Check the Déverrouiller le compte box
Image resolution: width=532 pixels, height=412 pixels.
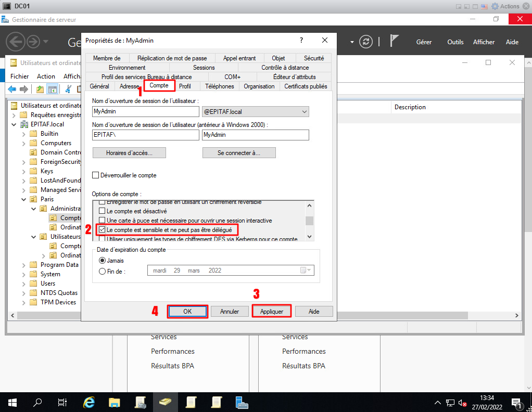pyautogui.click(x=96, y=175)
